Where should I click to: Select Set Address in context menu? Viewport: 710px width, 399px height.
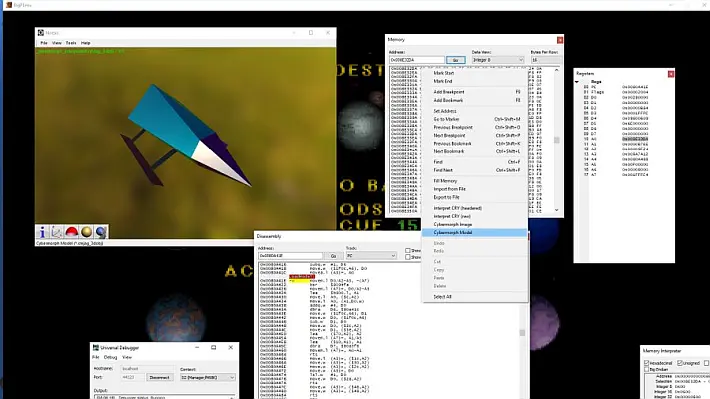474,111
